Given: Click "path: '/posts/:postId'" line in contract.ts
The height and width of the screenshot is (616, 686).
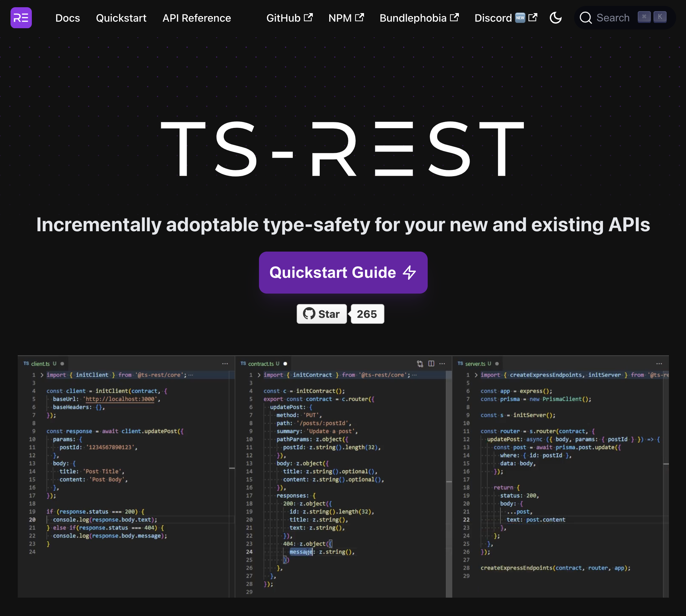Looking at the screenshot, I should click(x=314, y=423).
